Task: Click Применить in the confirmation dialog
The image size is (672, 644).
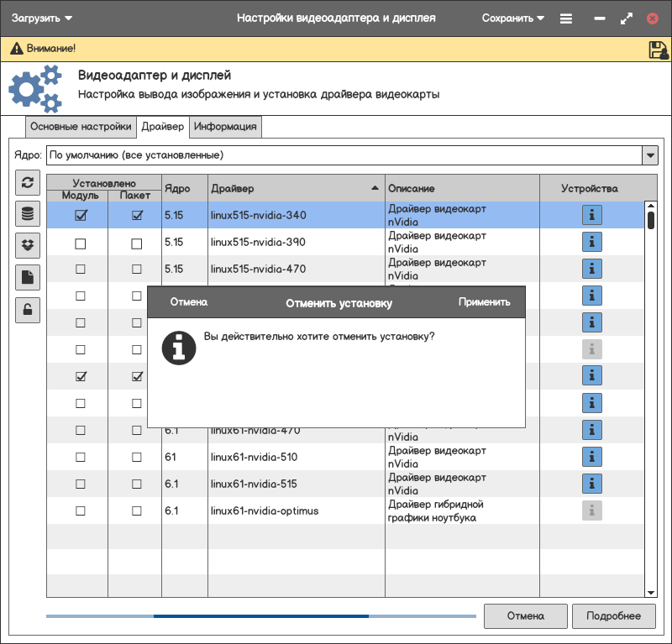Action: (484, 302)
